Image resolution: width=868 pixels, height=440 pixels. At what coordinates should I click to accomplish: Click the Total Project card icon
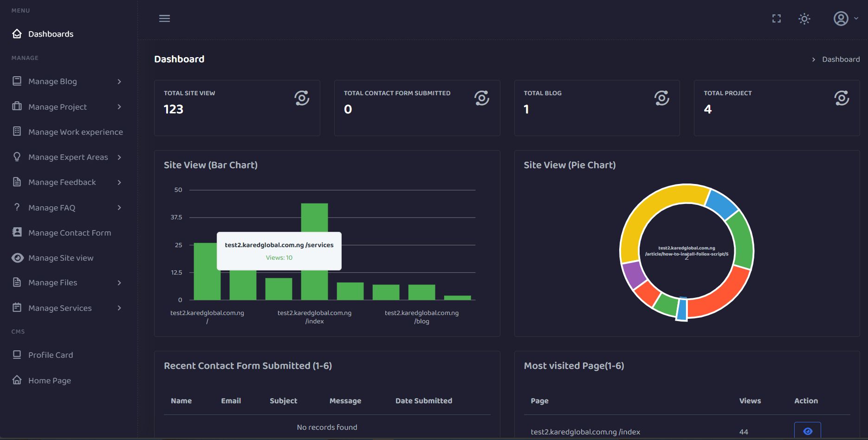pos(842,98)
